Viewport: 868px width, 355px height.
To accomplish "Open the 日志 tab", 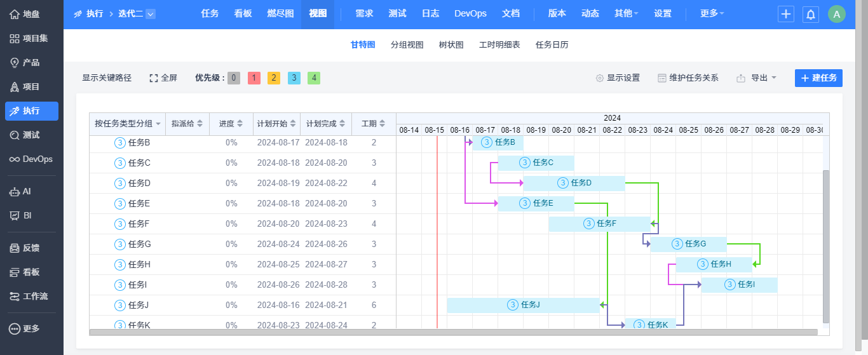I will [430, 14].
